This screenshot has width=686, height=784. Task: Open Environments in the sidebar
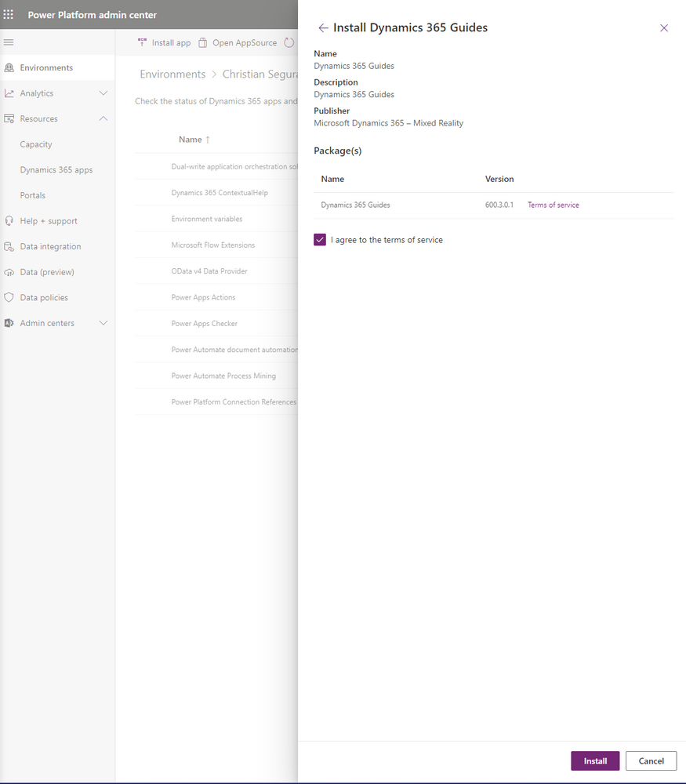pyautogui.click(x=57, y=67)
